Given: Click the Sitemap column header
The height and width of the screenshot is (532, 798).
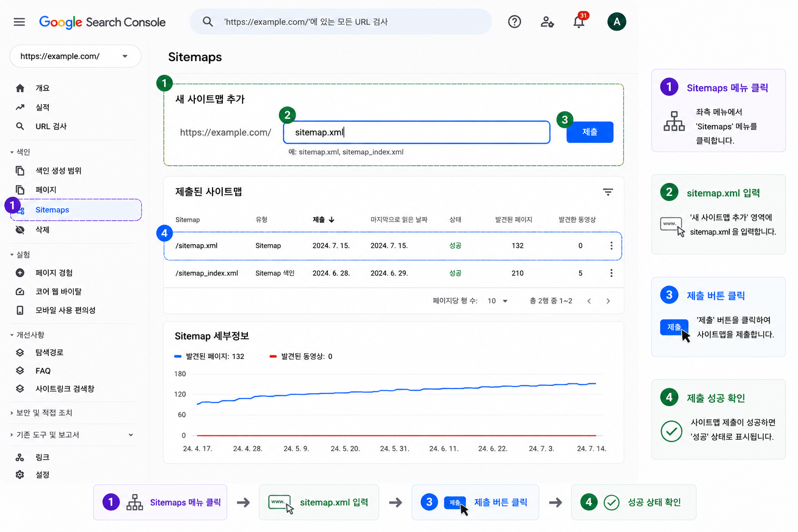Looking at the screenshot, I should pos(188,220).
